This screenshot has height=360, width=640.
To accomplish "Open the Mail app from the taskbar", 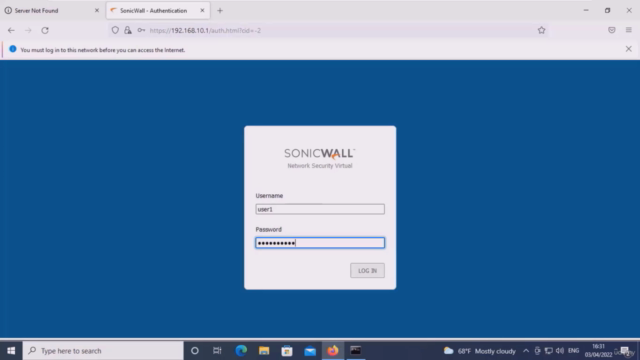I will 310,351.
